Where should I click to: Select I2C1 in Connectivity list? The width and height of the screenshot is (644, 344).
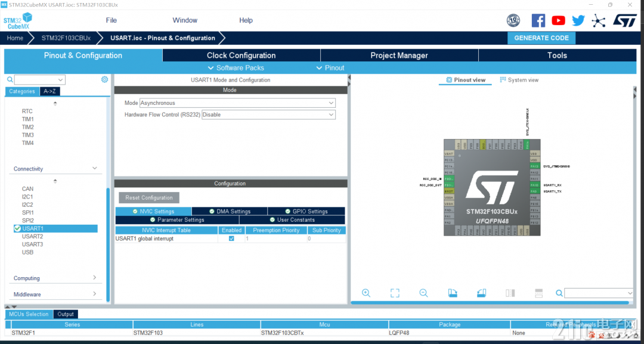coord(27,197)
